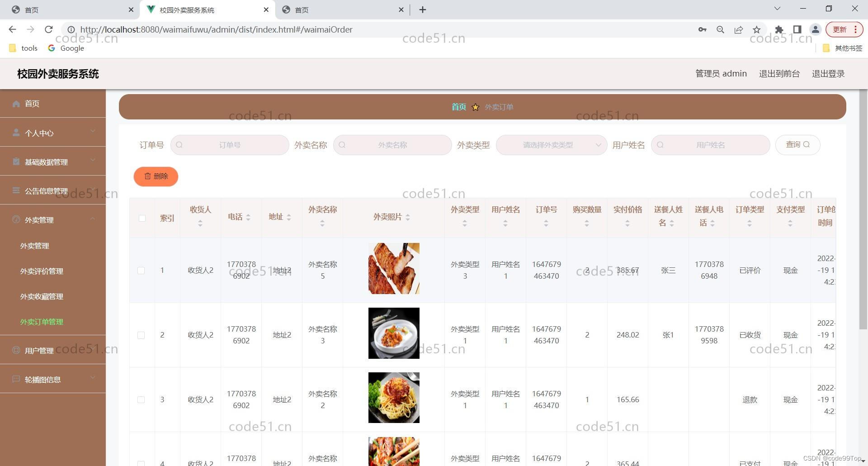Screen dimensions: 868x466
Task: Sort by 电话 column arrows
Action: [248, 217]
